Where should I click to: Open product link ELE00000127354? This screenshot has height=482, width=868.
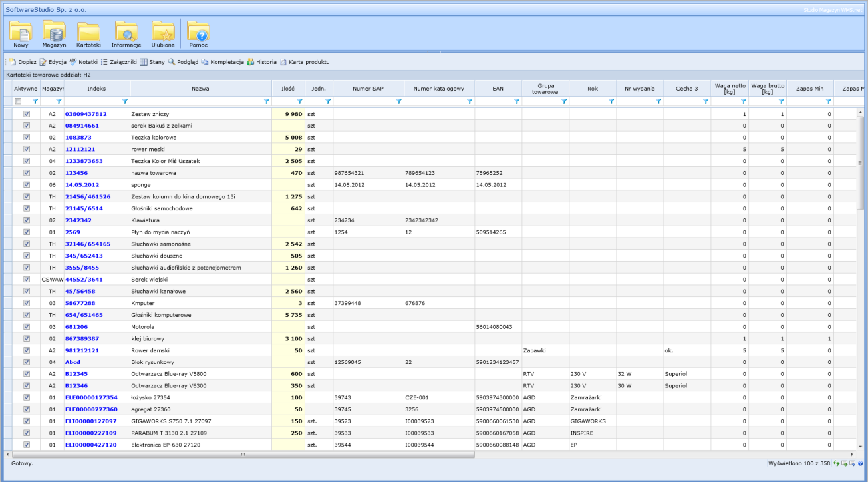[x=91, y=397]
